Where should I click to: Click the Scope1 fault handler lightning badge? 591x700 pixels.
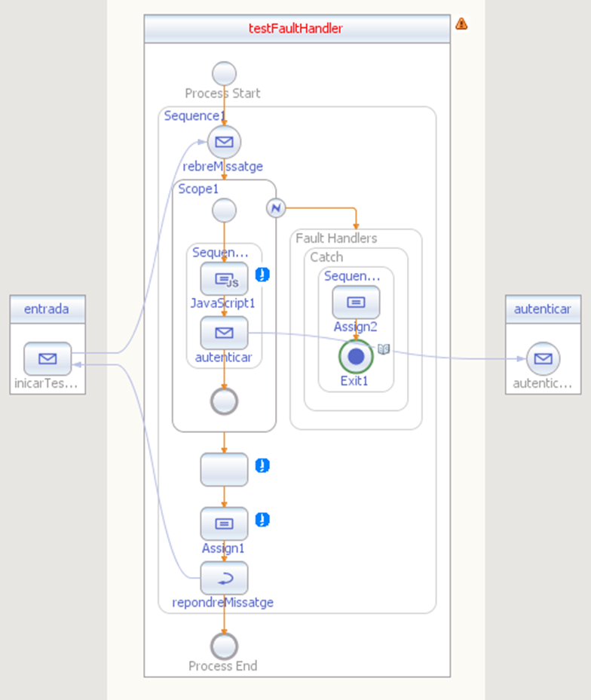point(276,208)
